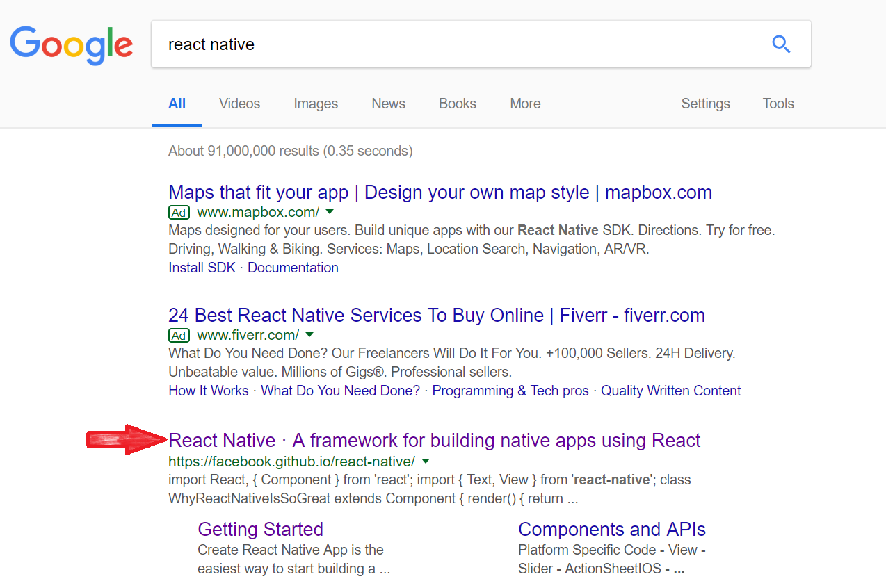Switch to the Books tab

pyautogui.click(x=457, y=104)
